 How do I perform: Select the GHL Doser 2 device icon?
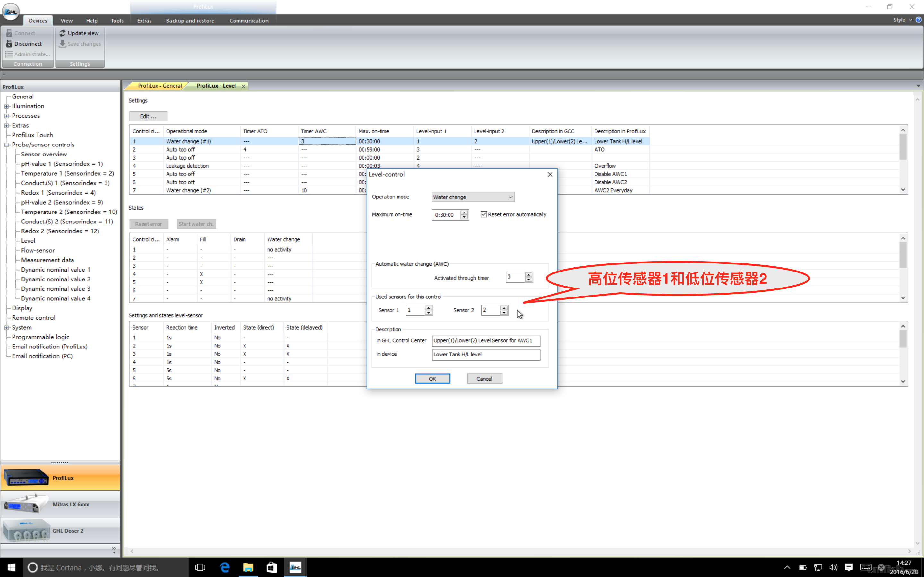(26, 531)
